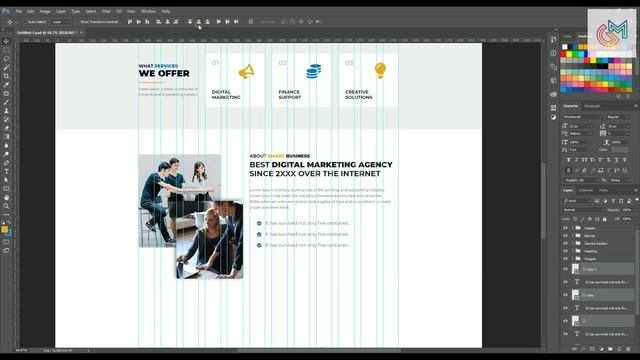The height and width of the screenshot is (360, 640).
Task: Filter layers by type layers icon
Action: 613,201
